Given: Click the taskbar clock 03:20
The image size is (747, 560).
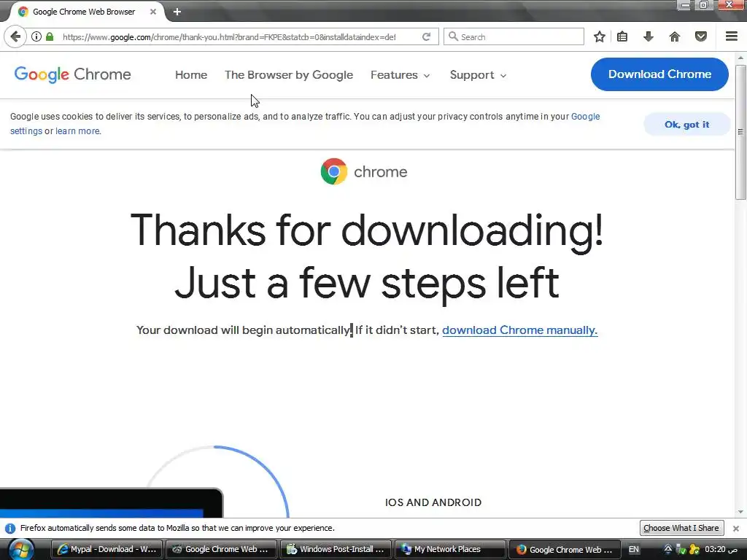Looking at the screenshot, I should [721, 550].
